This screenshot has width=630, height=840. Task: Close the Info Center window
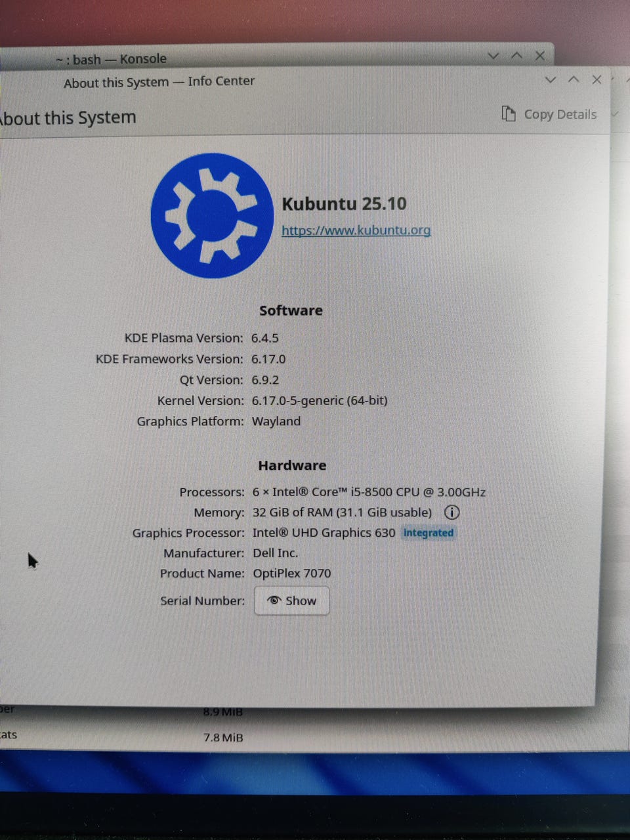click(597, 79)
